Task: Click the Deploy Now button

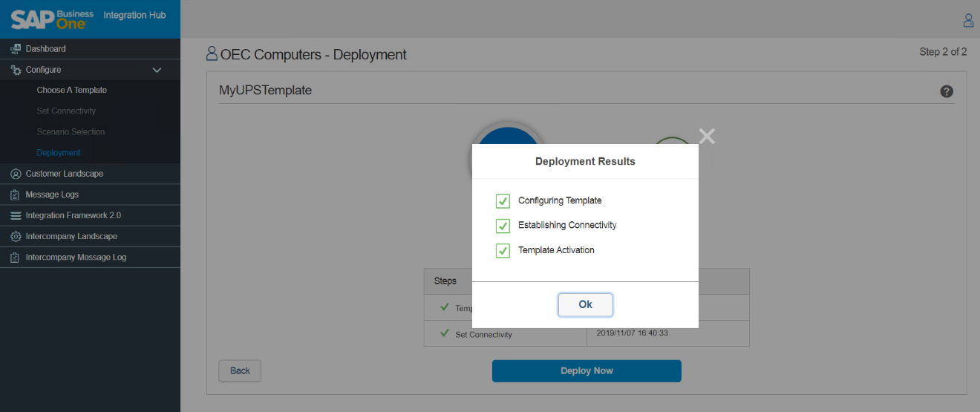Action: 587,370
